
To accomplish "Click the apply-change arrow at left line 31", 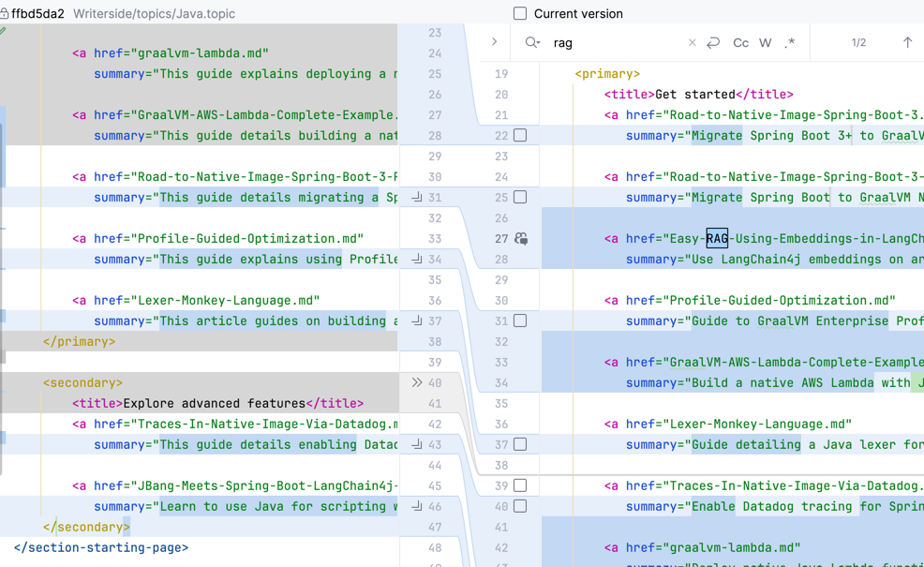I will coord(417,197).
